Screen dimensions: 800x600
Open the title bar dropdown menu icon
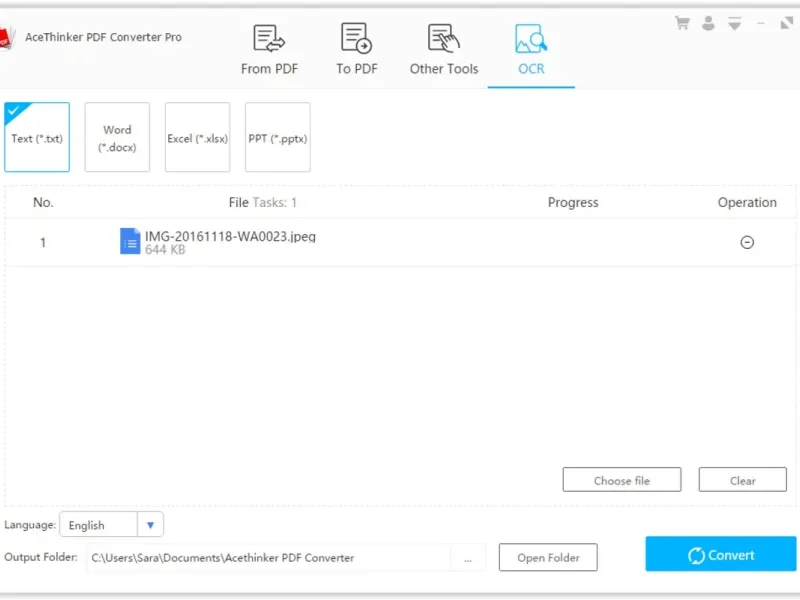coord(735,23)
